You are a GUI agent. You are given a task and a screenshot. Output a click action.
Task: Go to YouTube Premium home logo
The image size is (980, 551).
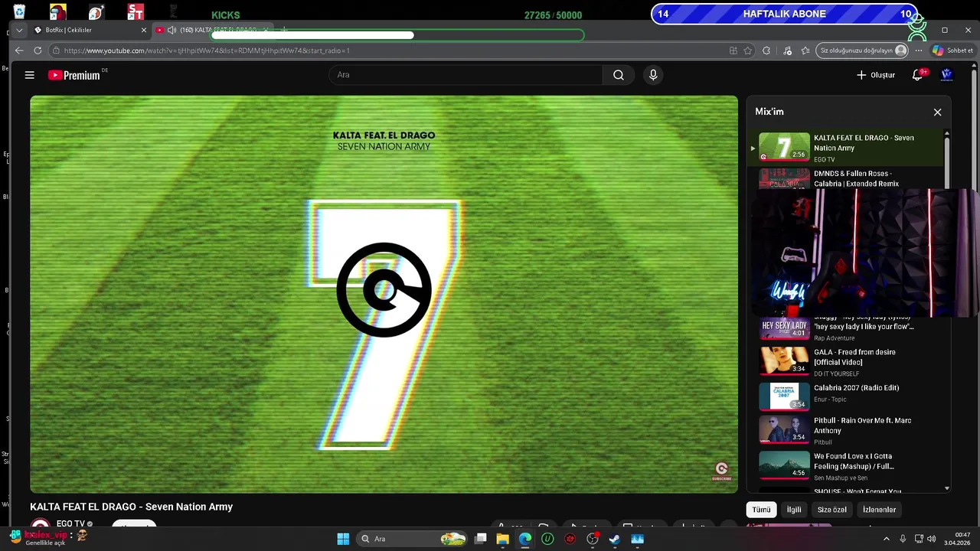[x=73, y=75]
